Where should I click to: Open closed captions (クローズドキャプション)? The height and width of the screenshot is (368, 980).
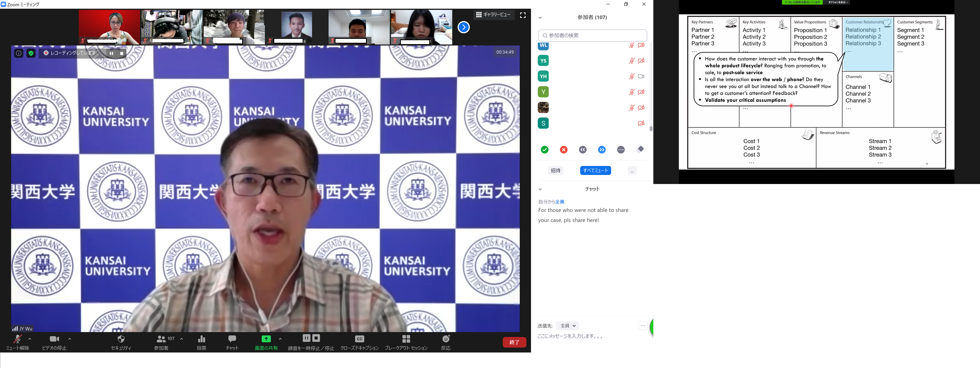360,342
